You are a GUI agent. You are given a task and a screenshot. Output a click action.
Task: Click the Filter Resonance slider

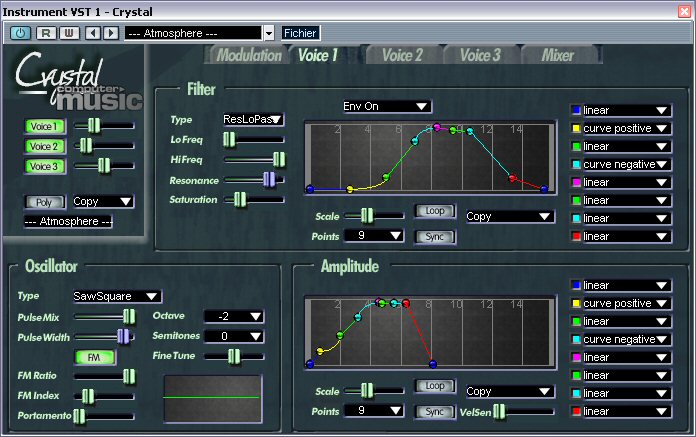coord(254,180)
